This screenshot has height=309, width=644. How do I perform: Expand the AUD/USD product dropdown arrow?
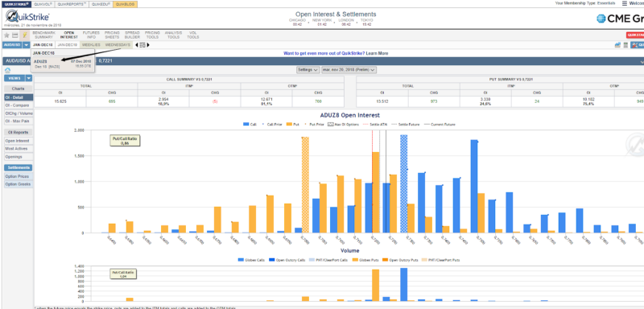(x=26, y=45)
